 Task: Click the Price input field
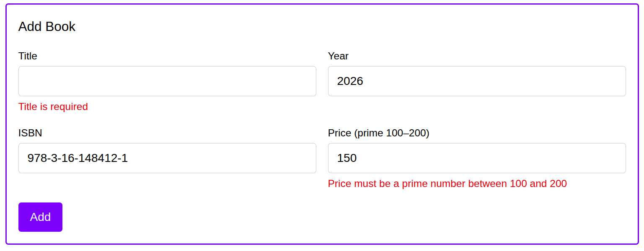click(x=477, y=158)
